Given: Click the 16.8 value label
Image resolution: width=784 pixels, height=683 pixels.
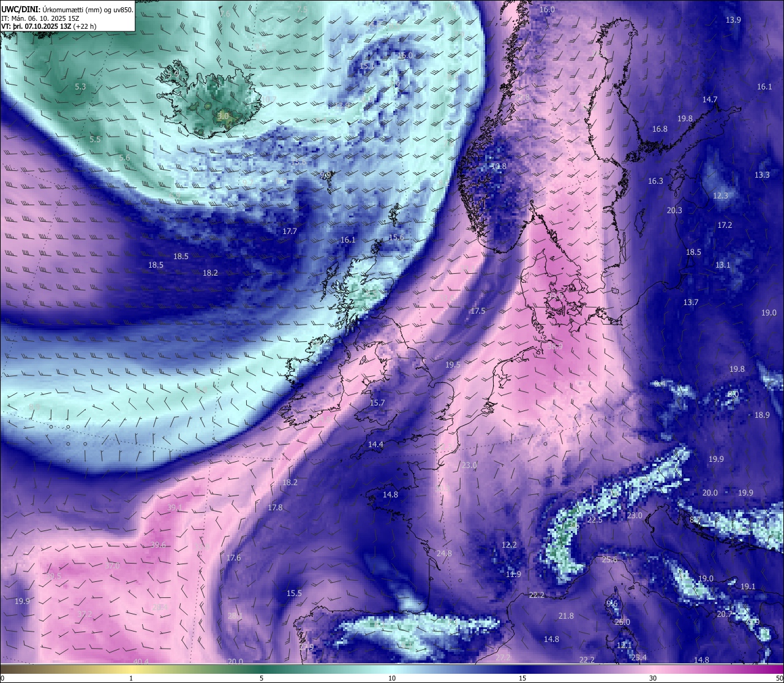Looking at the screenshot, I should tap(660, 129).
